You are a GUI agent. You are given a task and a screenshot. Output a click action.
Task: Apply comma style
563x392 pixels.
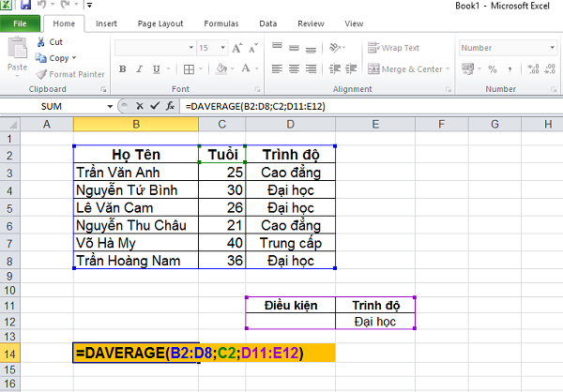[510, 68]
